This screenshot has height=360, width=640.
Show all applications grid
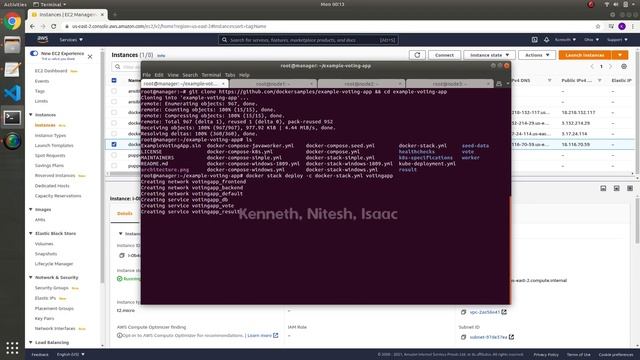tap(12, 348)
